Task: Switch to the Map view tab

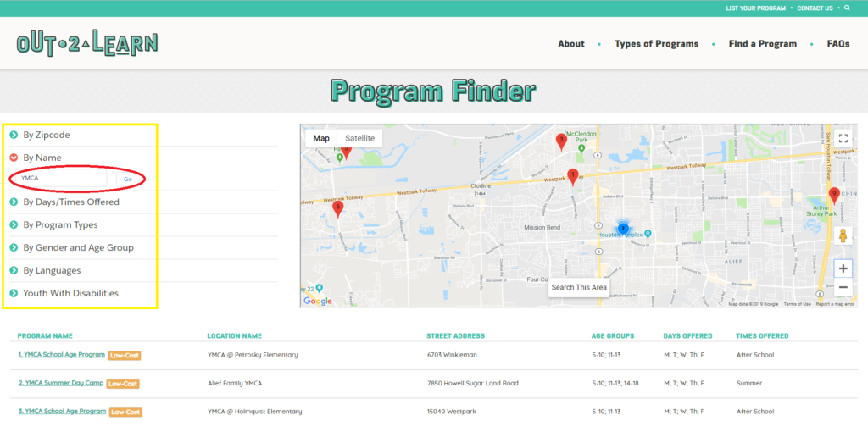Action: pyautogui.click(x=321, y=138)
